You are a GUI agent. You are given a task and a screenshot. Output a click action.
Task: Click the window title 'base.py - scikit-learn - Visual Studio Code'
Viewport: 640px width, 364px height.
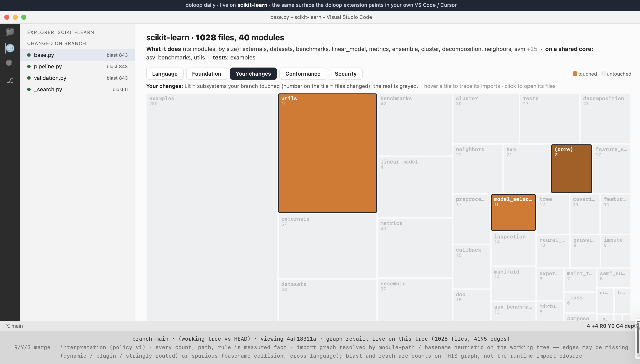[x=321, y=17]
